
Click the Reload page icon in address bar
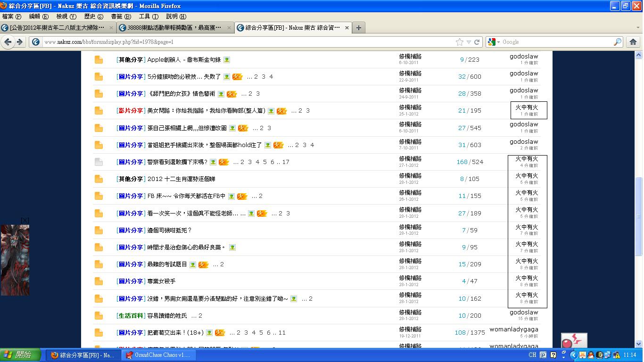pyautogui.click(x=477, y=42)
